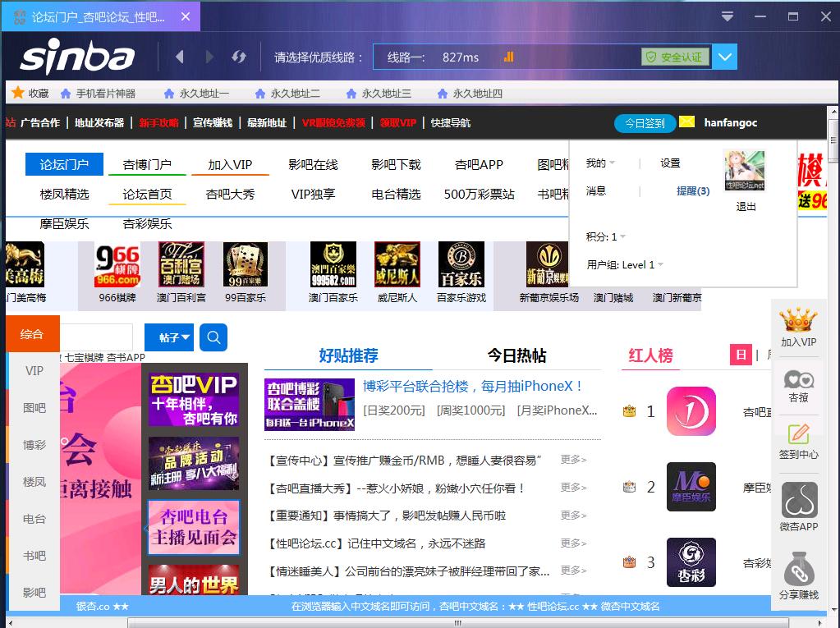
Task: Open the 永久地址四 bookmark
Action: [470, 94]
